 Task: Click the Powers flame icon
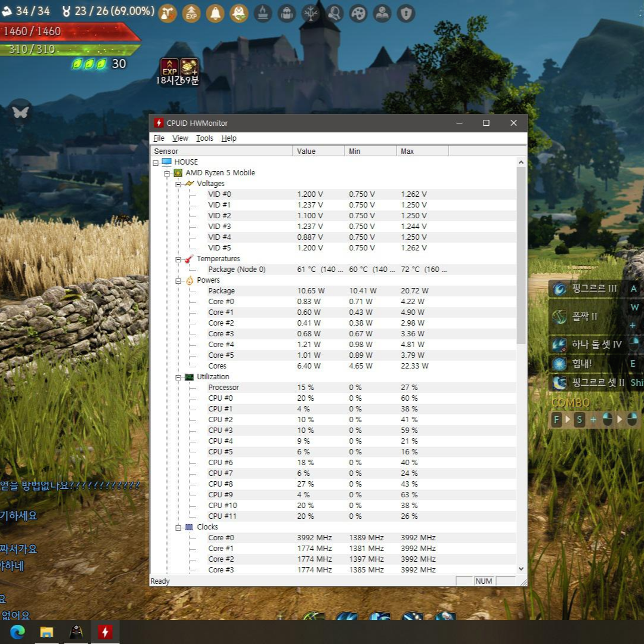tap(190, 280)
